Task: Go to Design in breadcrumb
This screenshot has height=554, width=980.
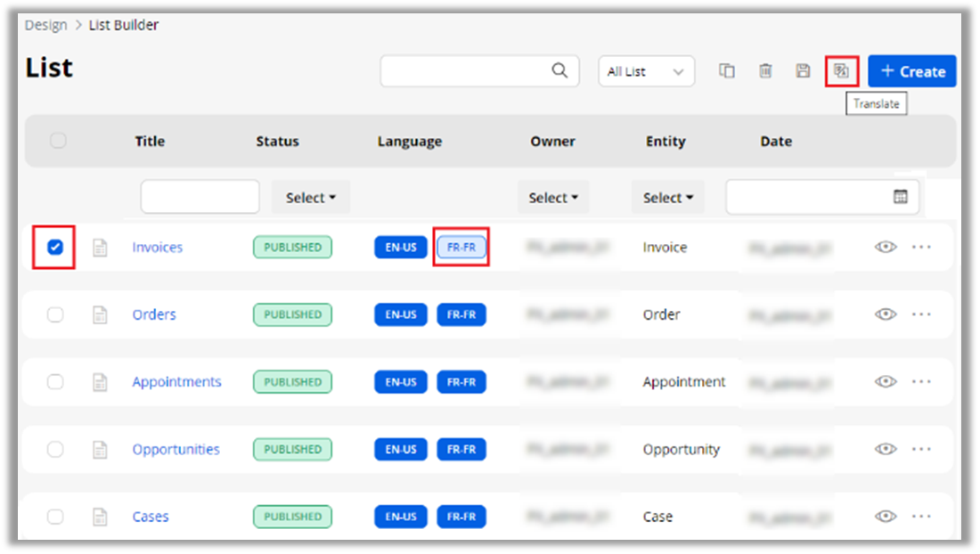Action: [x=45, y=25]
